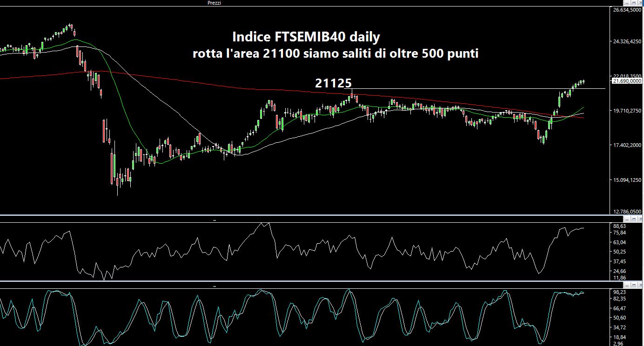This screenshot has height=346, width=644.
Task: Click the current price label 21.690,0000
Action: click(628, 81)
